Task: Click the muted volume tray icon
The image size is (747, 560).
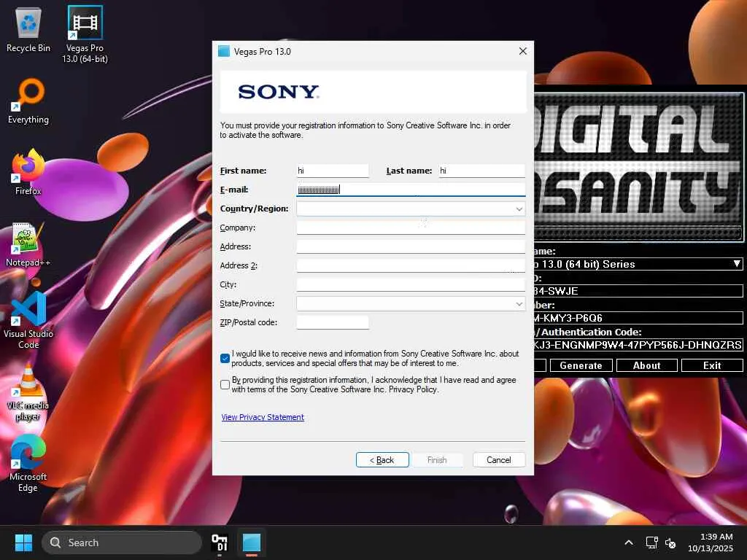Action: 670,542
